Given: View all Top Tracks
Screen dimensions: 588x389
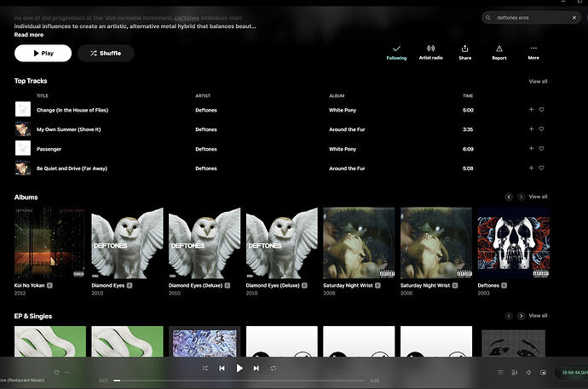Looking at the screenshot, I should pyautogui.click(x=538, y=81).
